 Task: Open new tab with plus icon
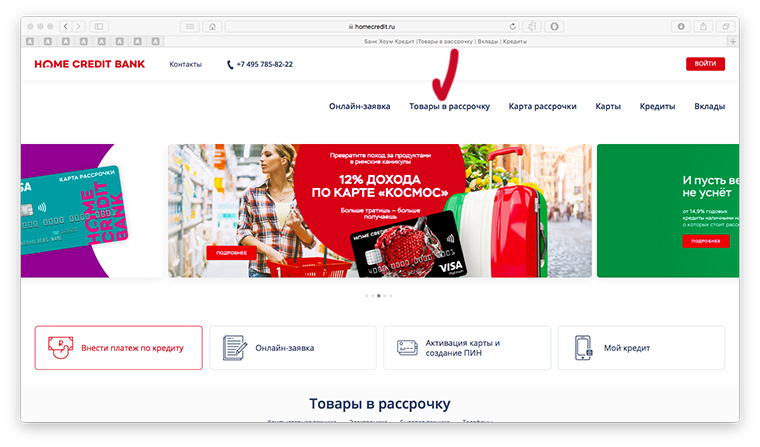tap(733, 42)
